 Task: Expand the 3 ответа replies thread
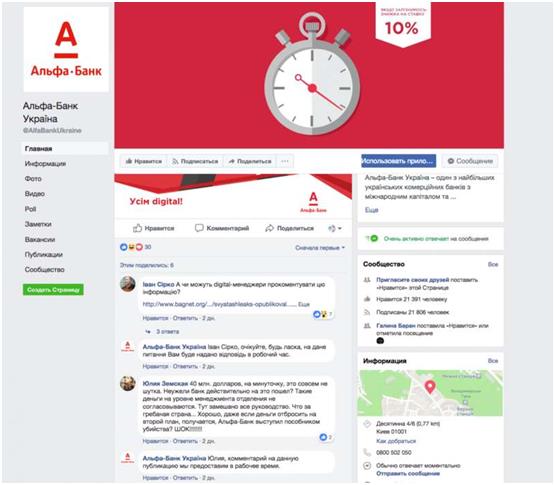pyautogui.click(x=163, y=332)
